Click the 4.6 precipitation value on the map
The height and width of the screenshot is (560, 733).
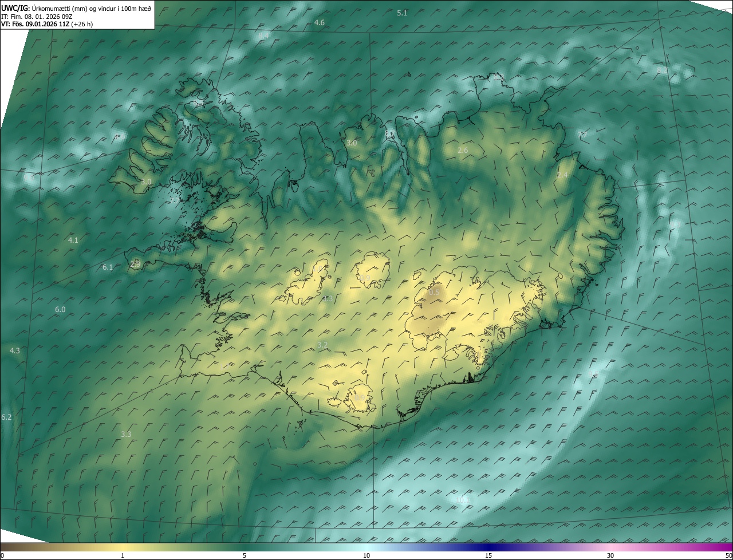point(320,22)
